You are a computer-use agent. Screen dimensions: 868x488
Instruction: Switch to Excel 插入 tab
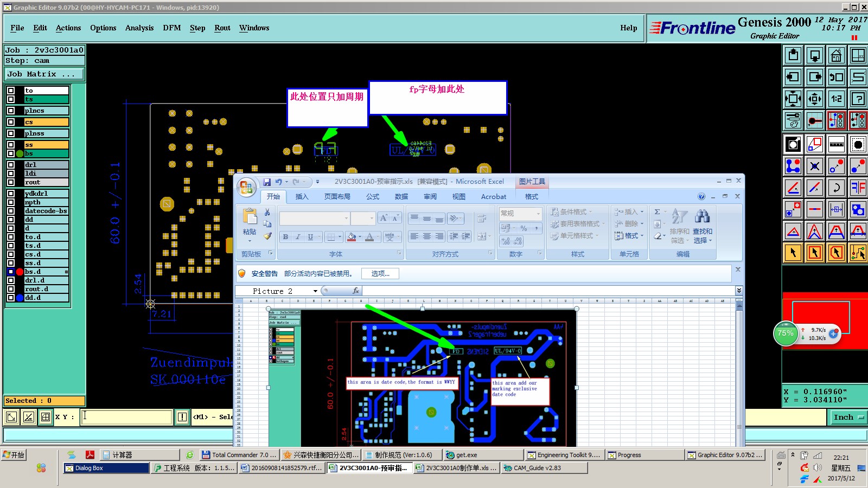(302, 197)
